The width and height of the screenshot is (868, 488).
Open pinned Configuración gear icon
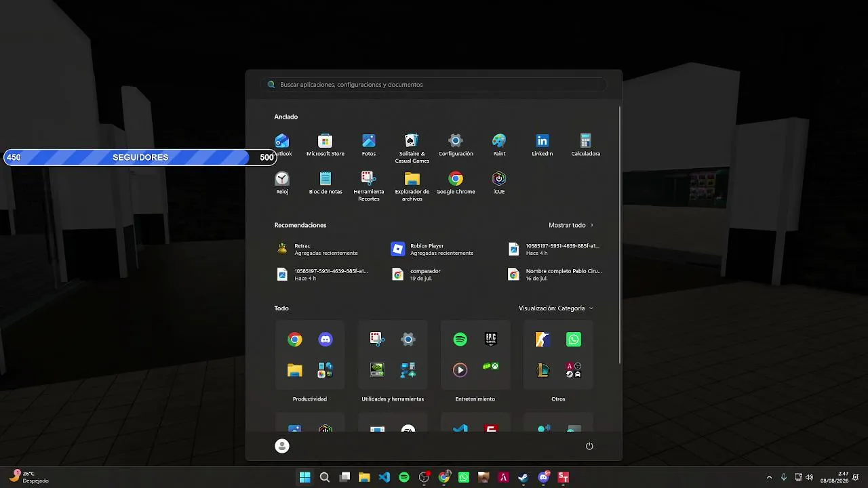click(x=456, y=144)
